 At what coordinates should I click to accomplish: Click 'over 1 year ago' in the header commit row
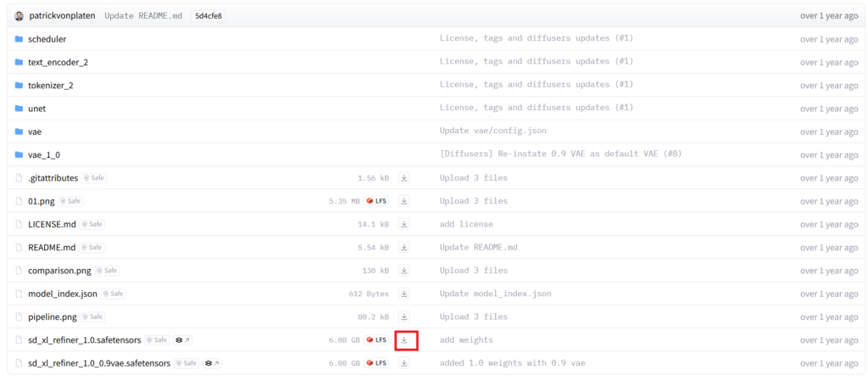click(x=829, y=16)
